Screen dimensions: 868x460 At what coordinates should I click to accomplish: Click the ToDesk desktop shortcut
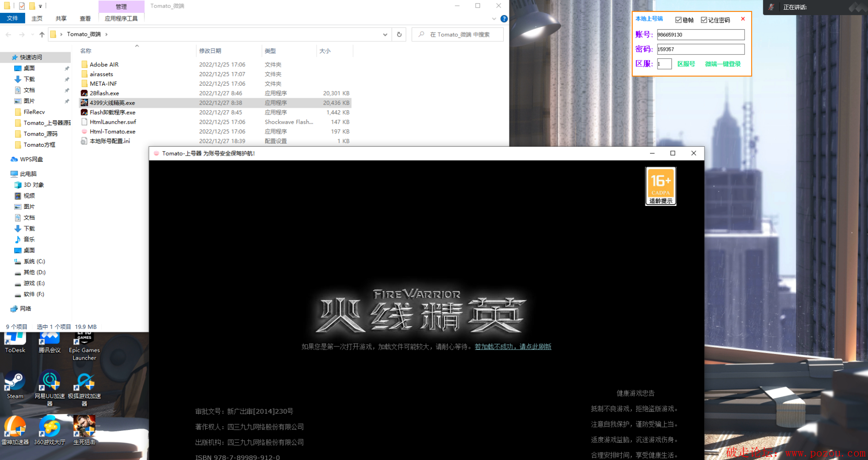[x=15, y=343]
